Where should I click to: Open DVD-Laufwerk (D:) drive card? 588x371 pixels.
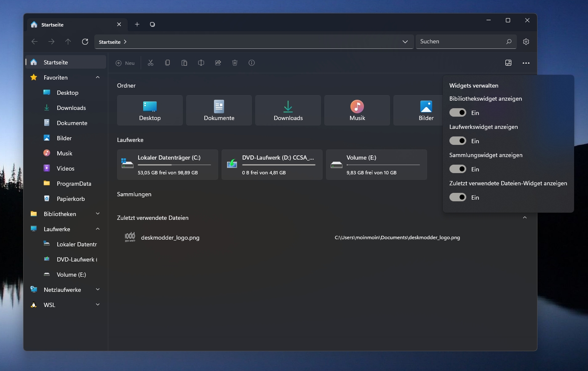(272, 165)
